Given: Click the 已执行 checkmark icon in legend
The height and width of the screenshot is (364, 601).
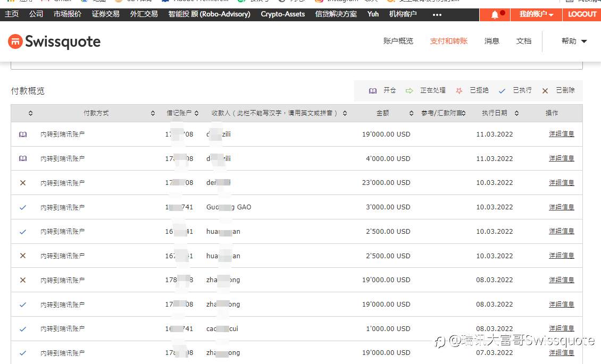Looking at the screenshot, I should 502,91.
